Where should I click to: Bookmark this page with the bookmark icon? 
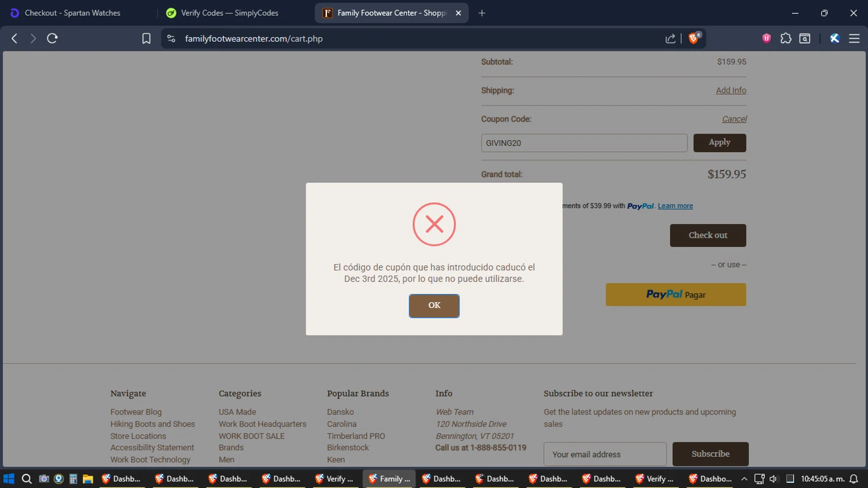tap(146, 38)
